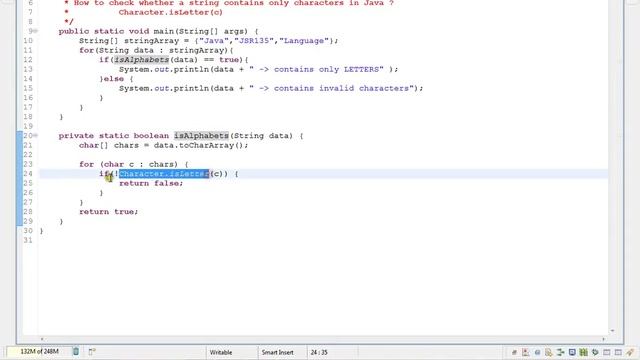The height and width of the screenshot is (360, 640).
Task: Click the first gray window restore icon
Action: pyautogui.click(x=607, y=352)
